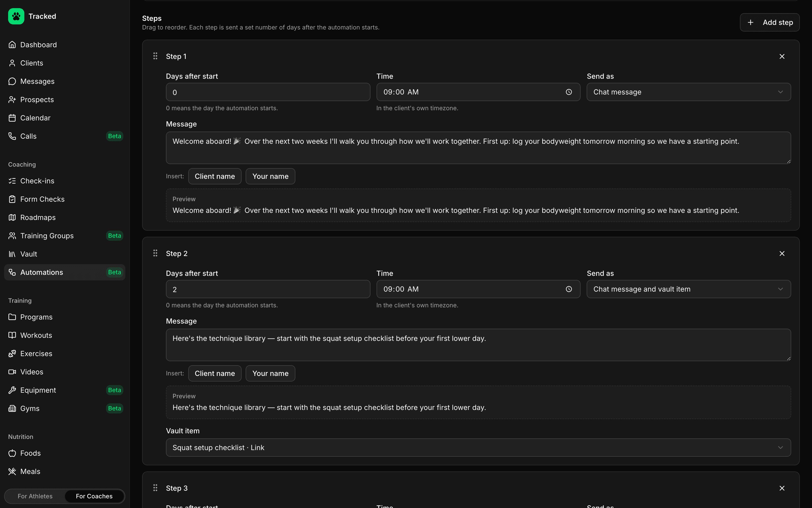Screen dimensions: 812x508
Task: Open the Vault item dropdown
Action: [x=478, y=448]
